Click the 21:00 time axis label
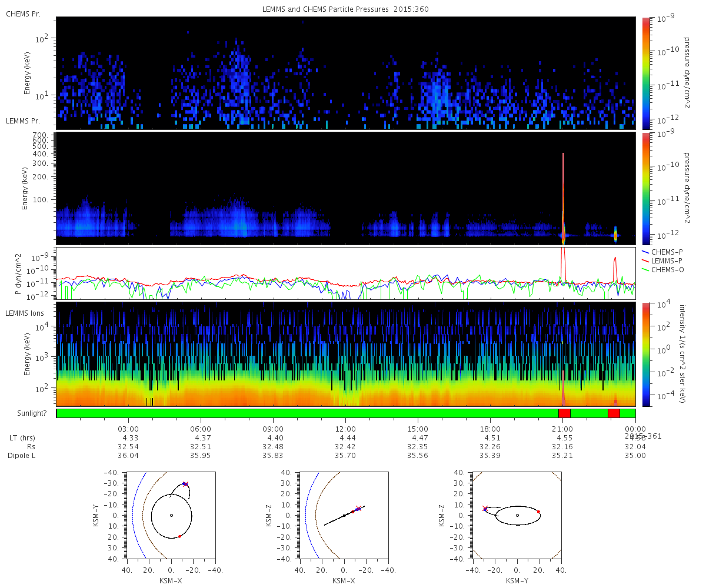 [563, 429]
